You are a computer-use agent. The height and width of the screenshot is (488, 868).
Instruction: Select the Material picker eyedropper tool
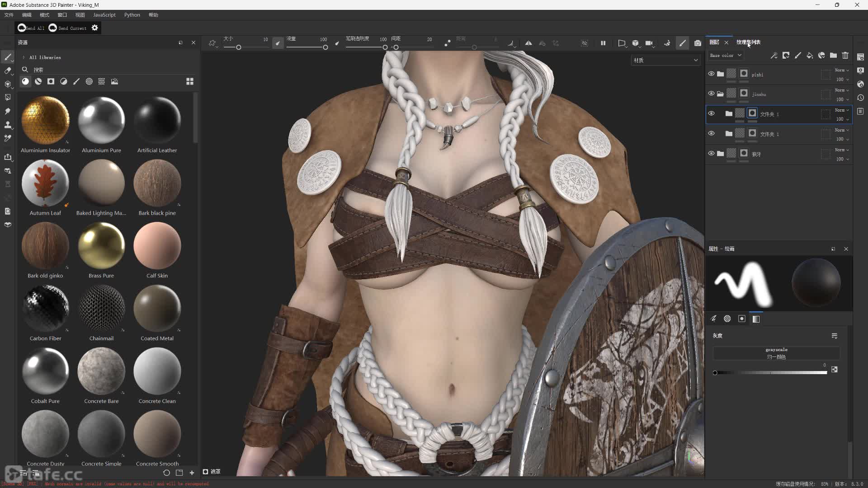[8, 138]
